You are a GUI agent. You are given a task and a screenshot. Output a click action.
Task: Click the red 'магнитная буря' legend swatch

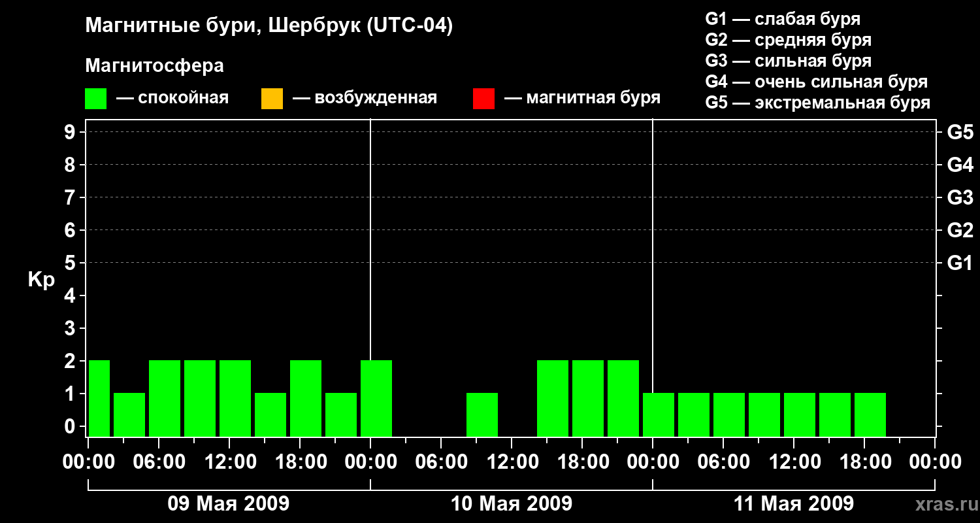[x=483, y=99]
